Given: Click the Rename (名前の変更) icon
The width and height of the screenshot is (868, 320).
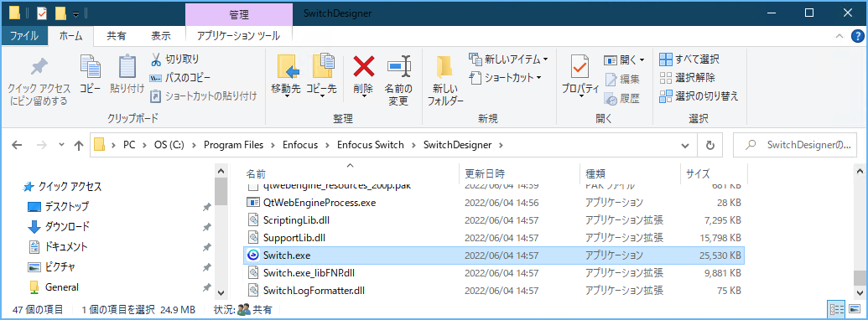Looking at the screenshot, I should (398, 67).
